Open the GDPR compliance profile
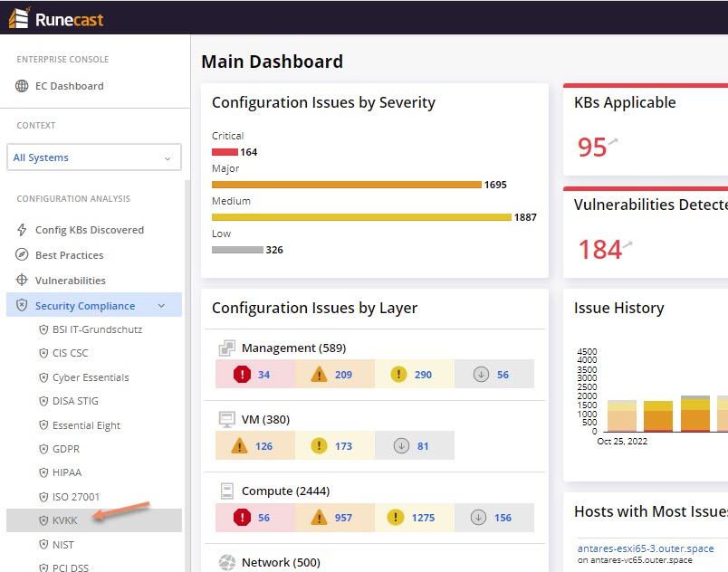The width and height of the screenshot is (728, 572). [x=66, y=449]
